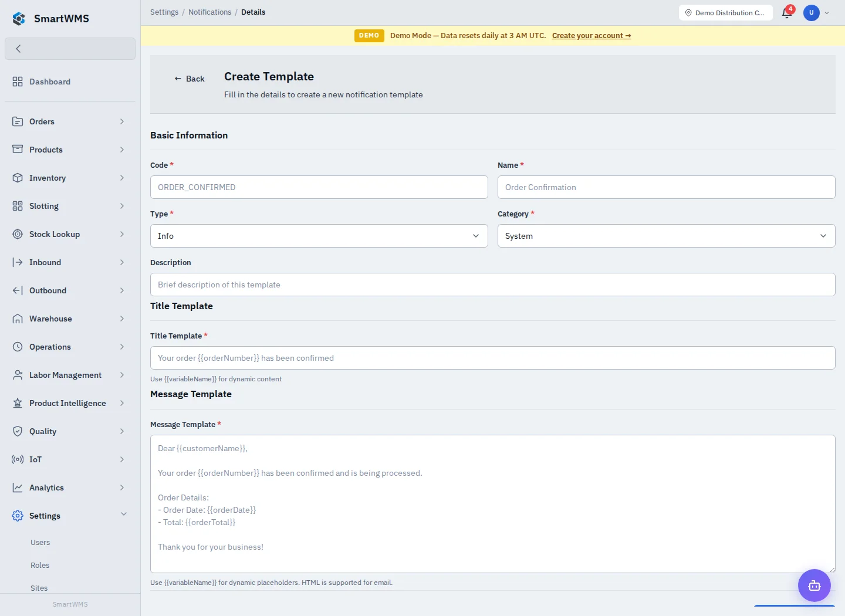Viewport: 845px width, 616px height.
Task: Expand the Analytics submenu chevron
Action: click(122, 488)
